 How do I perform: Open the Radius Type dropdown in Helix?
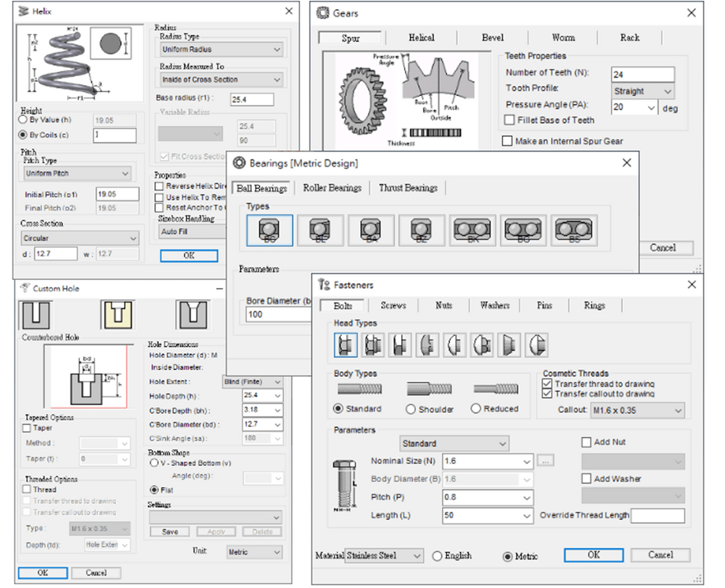221,50
